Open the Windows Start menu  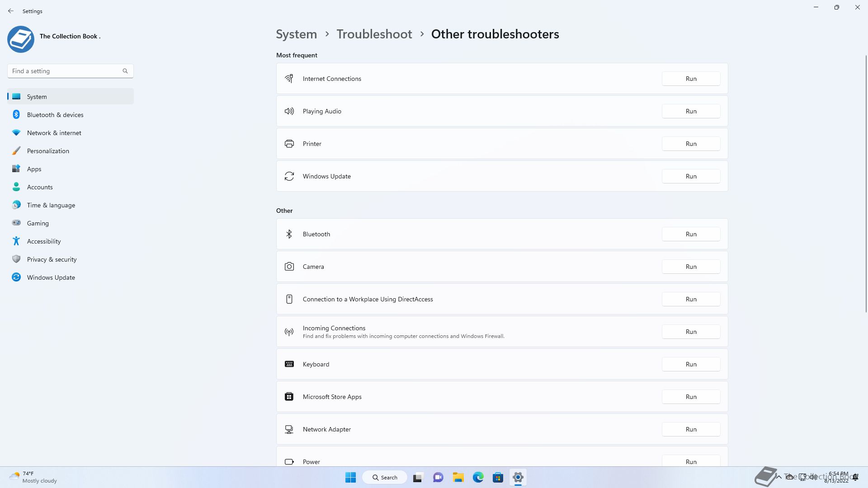pyautogui.click(x=350, y=477)
